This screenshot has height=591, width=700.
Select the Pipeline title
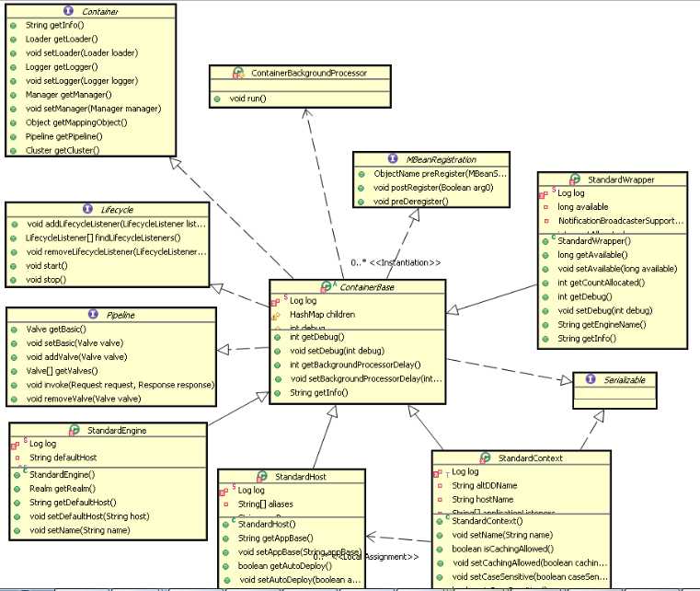click(120, 315)
